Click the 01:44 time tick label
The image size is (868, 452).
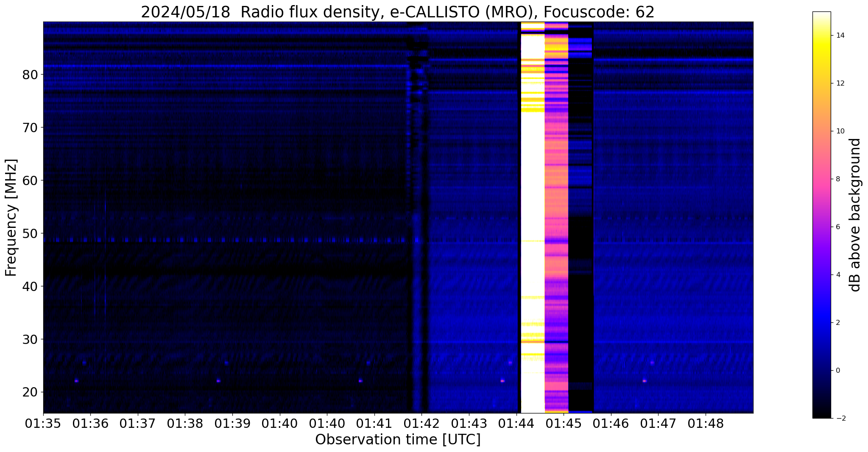pos(516,424)
